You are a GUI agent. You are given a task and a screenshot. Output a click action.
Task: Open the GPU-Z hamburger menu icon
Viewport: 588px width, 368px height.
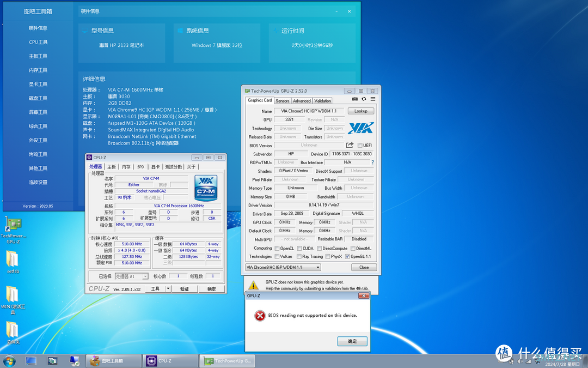373,99
